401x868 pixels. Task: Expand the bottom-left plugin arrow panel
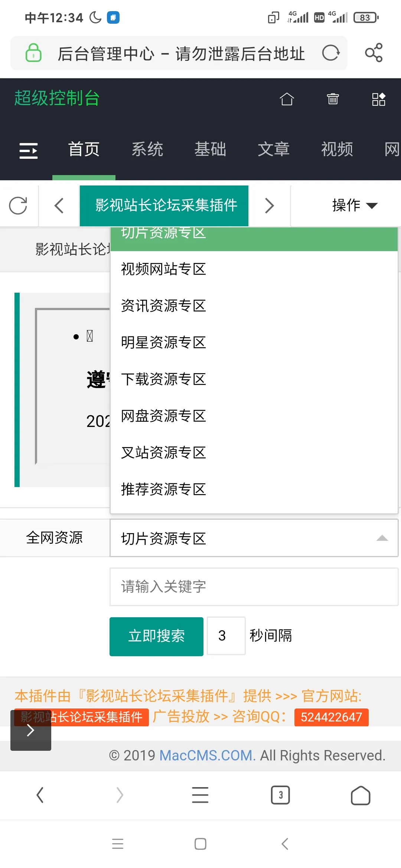tap(31, 730)
